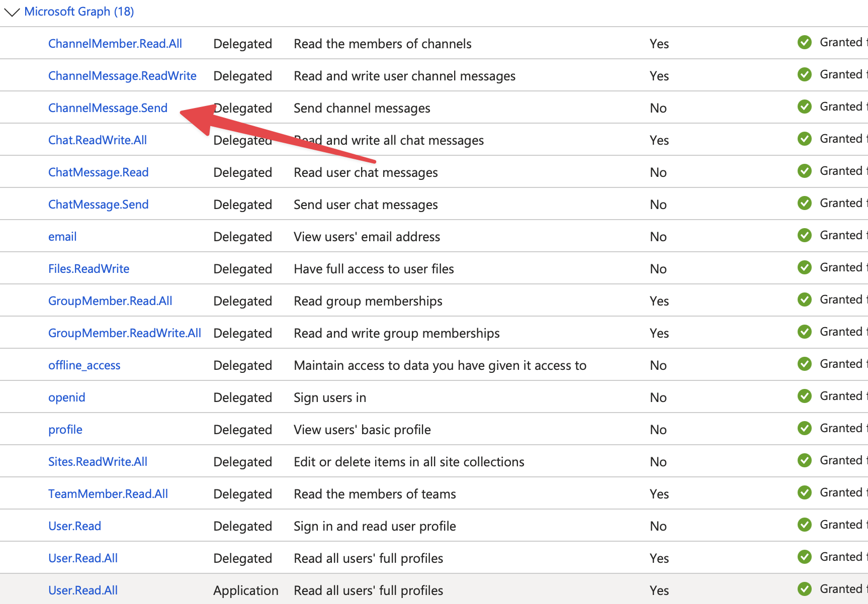The width and height of the screenshot is (868, 604).
Task: Select the "Read the members of channels" description
Action: pyautogui.click(x=383, y=44)
